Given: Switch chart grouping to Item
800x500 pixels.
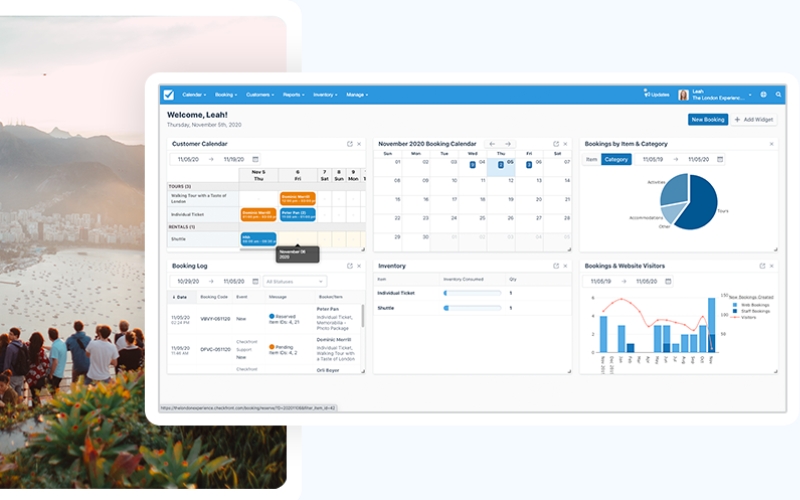Looking at the screenshot, I should pos(591,159).
